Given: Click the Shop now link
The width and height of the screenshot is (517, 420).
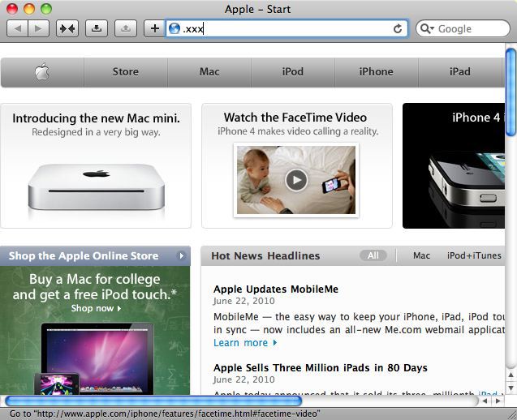Looking at the screenshot, I should pos(96,308).
